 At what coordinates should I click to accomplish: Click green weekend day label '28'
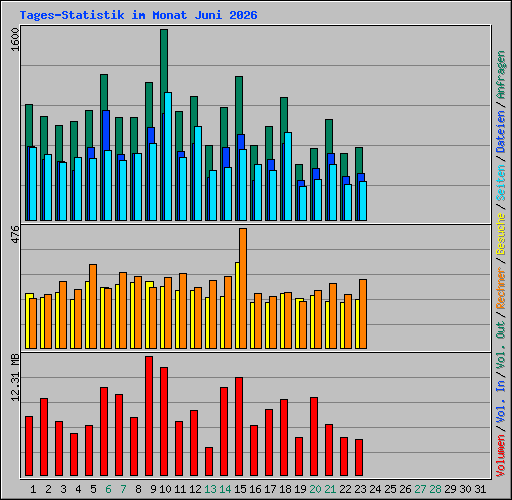pyautogui.click(x=435, y=489)
